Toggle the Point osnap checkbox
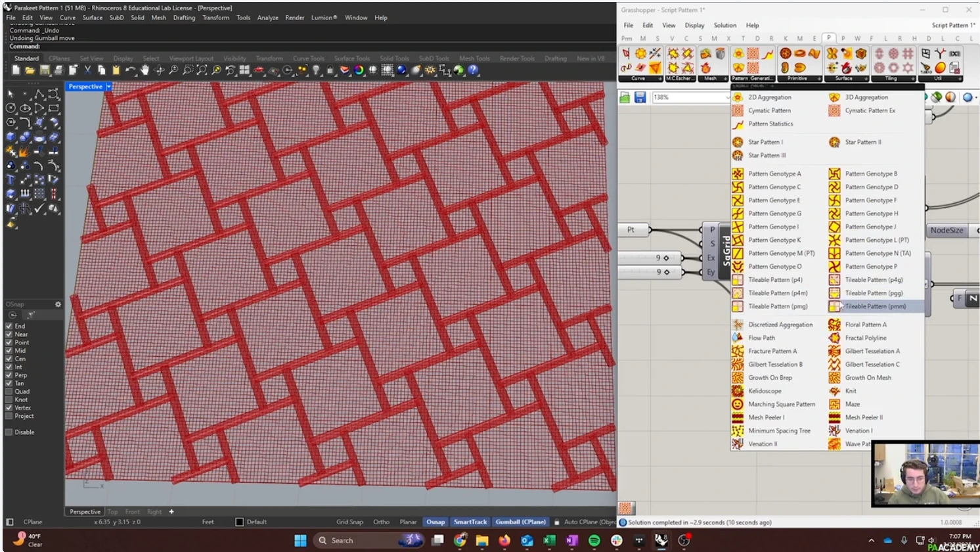980x552 pixels. pyautogui.click(x=9, y=342)
